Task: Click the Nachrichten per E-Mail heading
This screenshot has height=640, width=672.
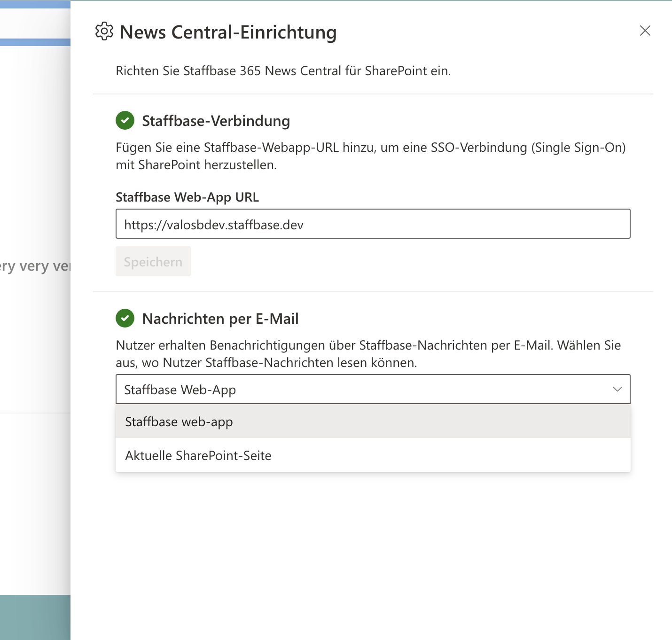Action: pyautogui.click(x=220, y=319)
